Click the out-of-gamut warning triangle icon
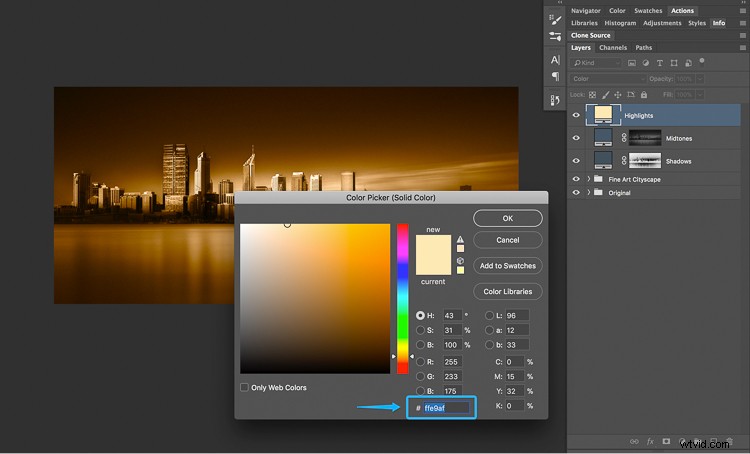The width and height of the screenshot is (750, 454). coord(460,240)
